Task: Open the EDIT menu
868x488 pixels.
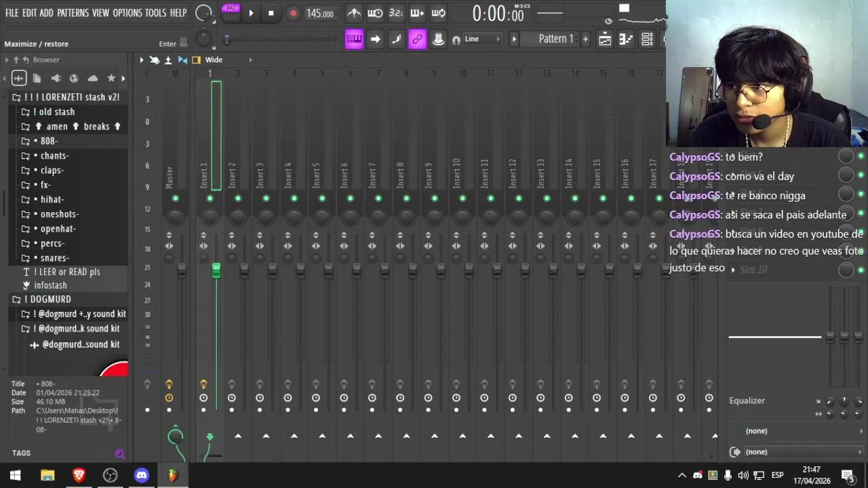Action: point(29,13)
